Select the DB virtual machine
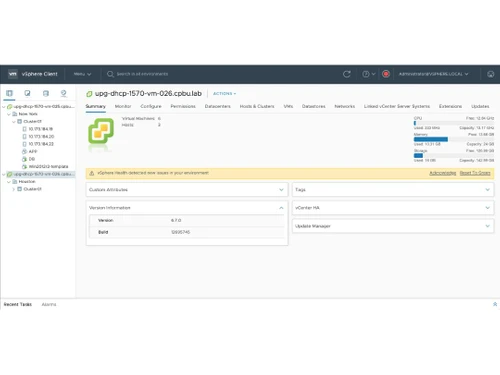500x375 pixels. (x=32, y=159)
